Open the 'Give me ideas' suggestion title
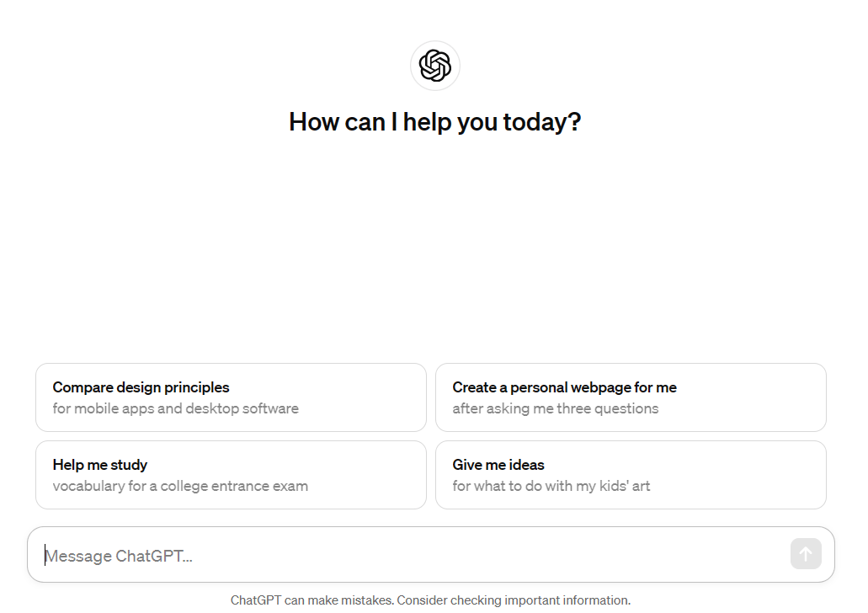Screen dimensions: 868x613 click(498, 465)
